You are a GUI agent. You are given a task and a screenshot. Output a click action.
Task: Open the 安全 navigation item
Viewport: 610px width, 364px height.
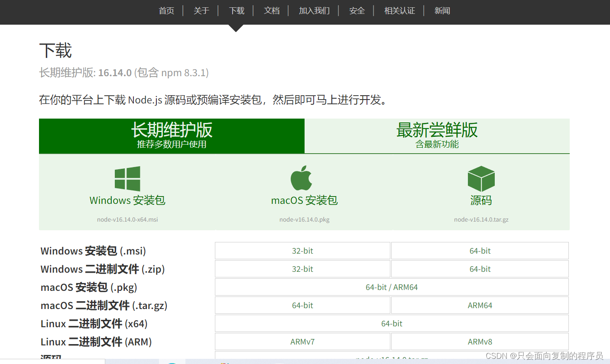(x=357, y=11)
